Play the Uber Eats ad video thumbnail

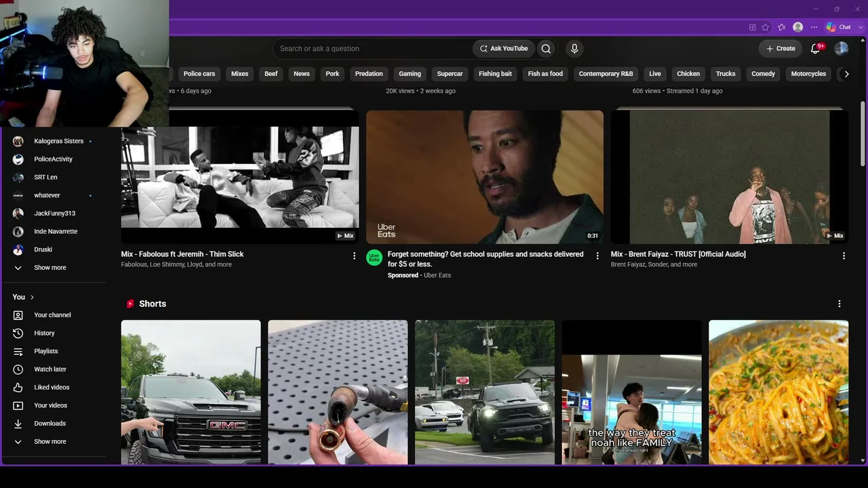click(x=485, y=177)
